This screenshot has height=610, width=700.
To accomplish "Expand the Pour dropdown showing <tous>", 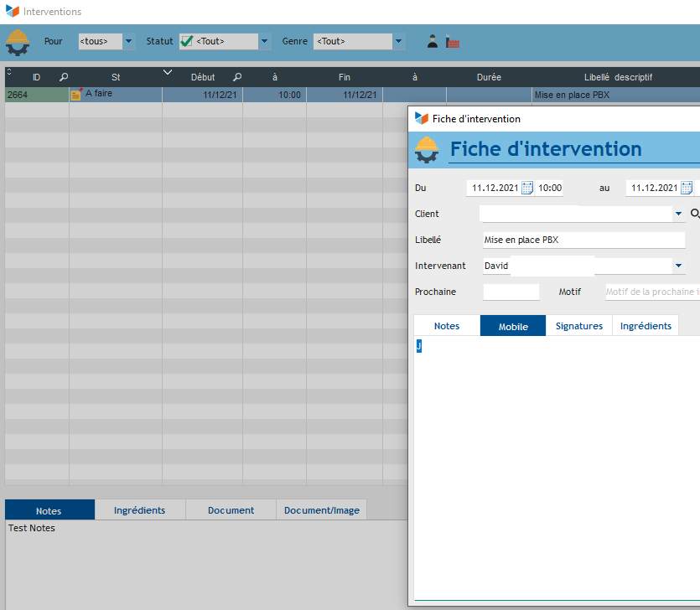I will pos(128,41).
